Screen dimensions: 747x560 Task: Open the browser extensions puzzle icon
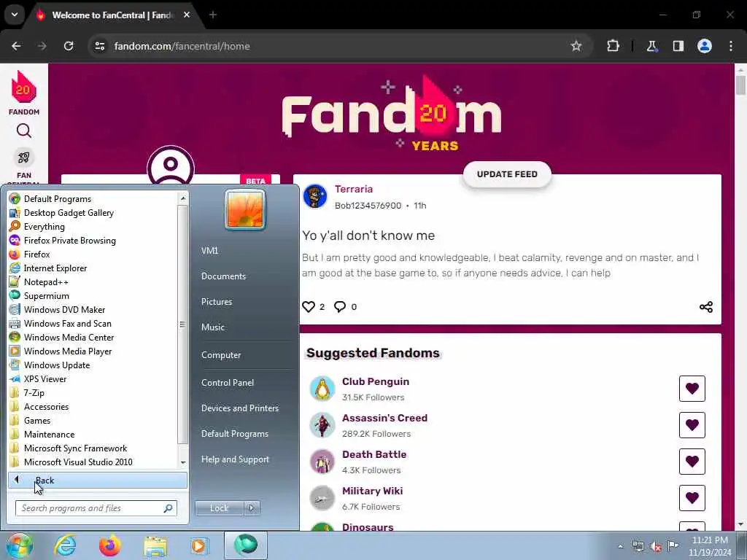pos(613,46)
